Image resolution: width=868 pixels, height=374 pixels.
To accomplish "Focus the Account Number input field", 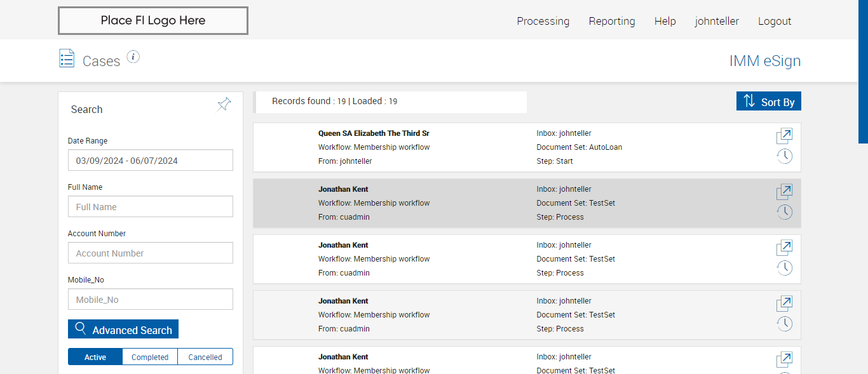I will click(151, 253).
